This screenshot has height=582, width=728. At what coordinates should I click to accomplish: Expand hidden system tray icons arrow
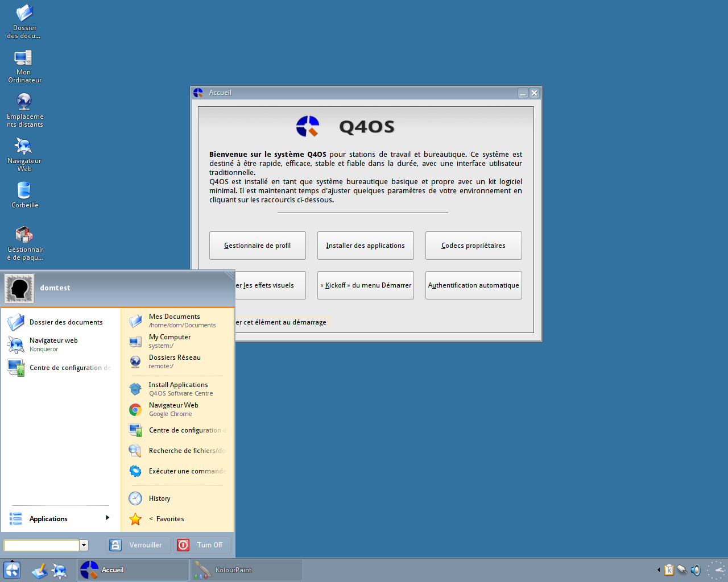pyautogui.click(x=659, y=570)
